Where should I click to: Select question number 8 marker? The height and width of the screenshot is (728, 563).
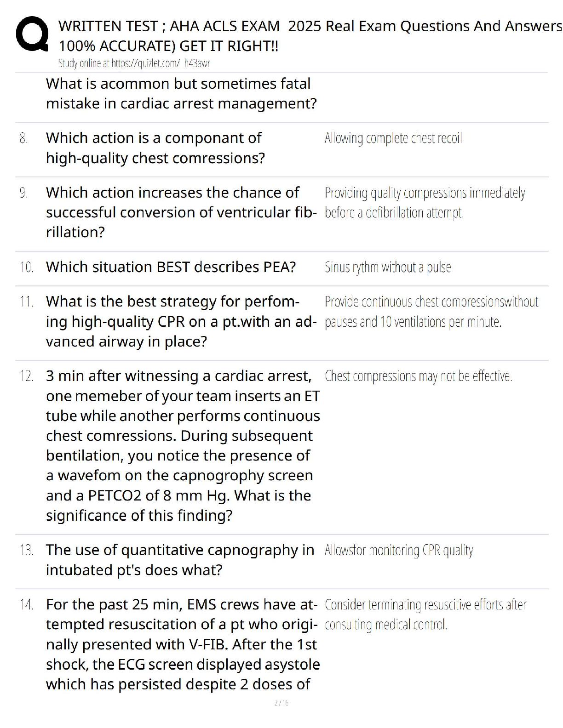[x=23, y=138]
